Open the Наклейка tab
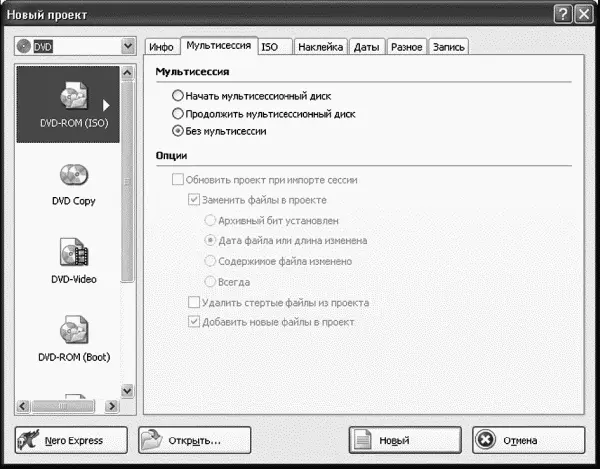The image size is (600, 469). tap(321, 47)
